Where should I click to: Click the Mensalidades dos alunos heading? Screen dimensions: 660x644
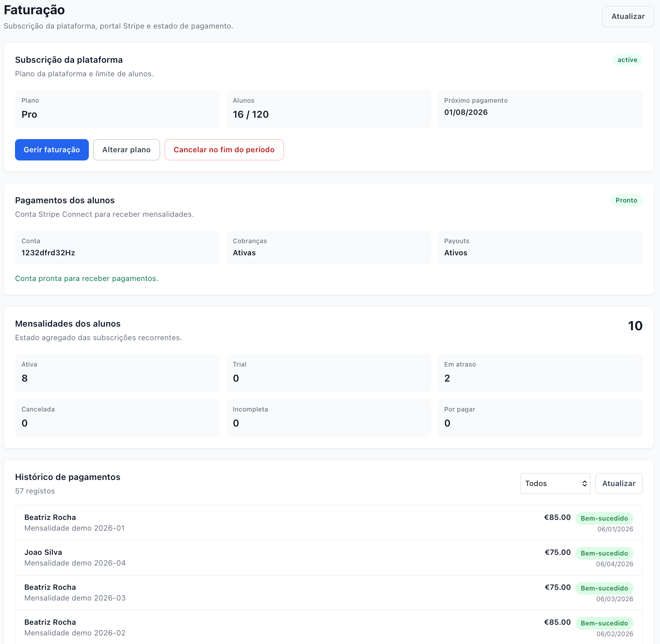[x=68, y=324]
